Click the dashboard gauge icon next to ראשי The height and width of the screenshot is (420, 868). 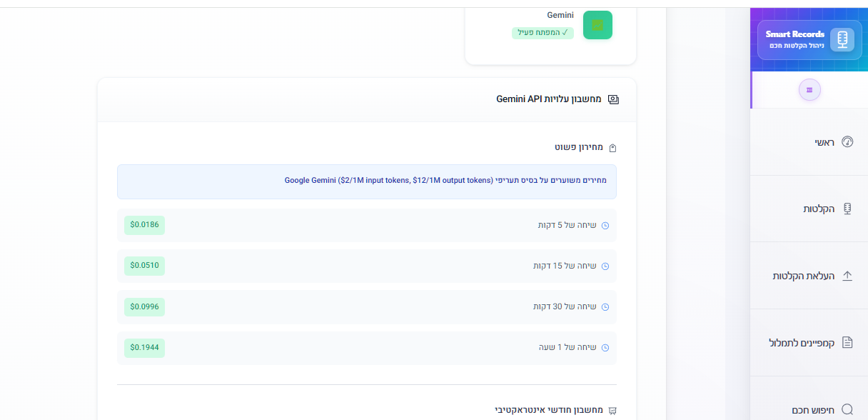click(847, 142)
